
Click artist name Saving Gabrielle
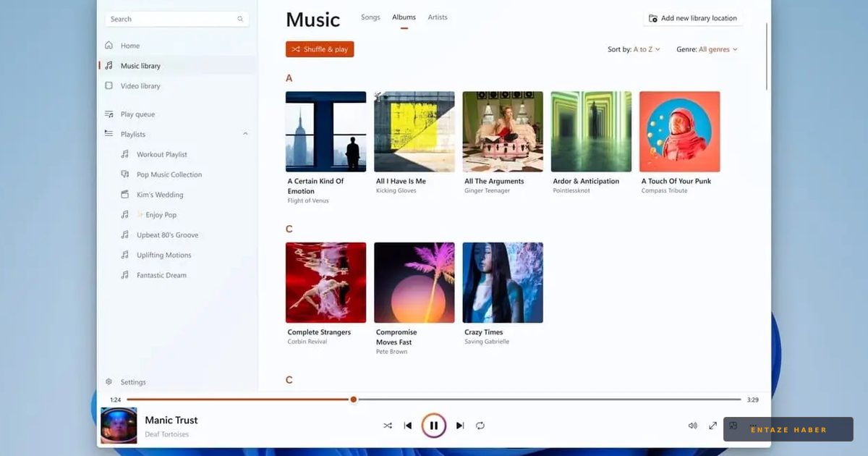487,342
